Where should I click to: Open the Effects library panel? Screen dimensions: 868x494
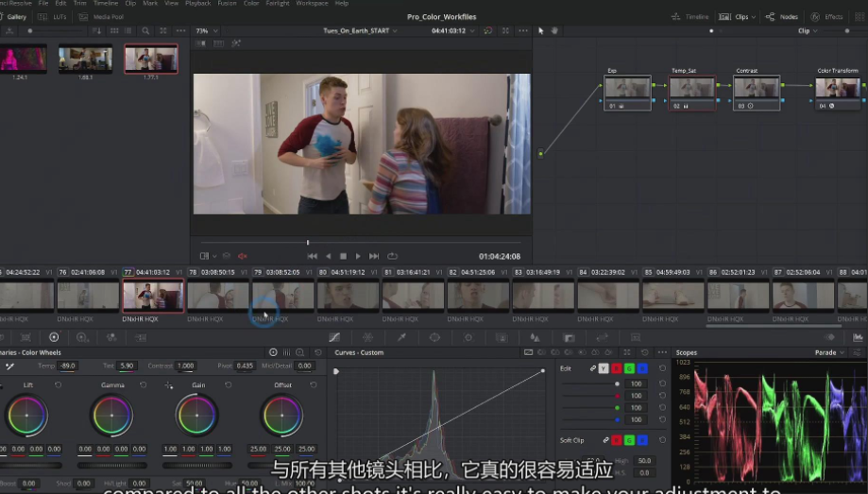(826, 17)
